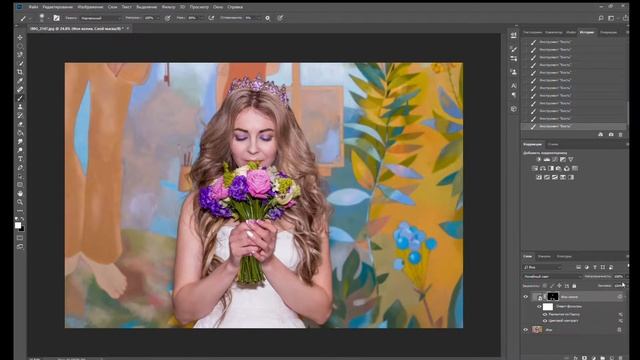Delete layer using Layers panel trash icon
The width and height of the screenshot is (640, 360).
click(x=621, y=358)
